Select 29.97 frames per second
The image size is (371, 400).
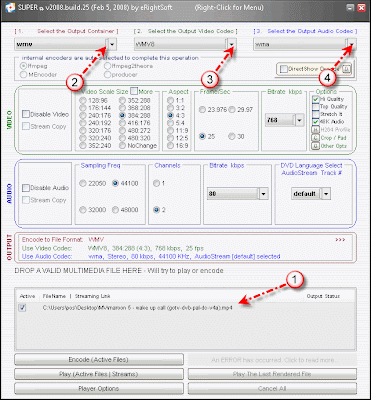[232, 110]
